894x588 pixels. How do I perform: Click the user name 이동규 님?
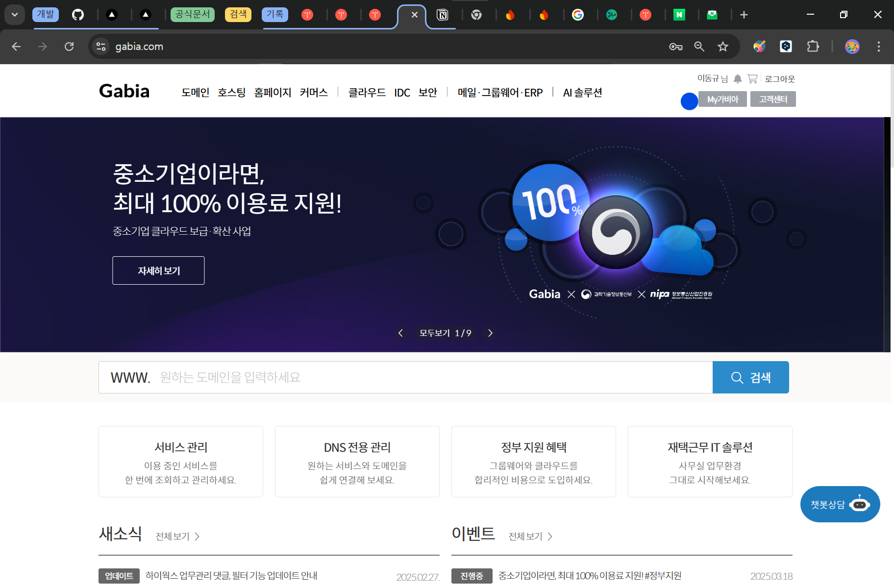pyautogui.click(x=713, y=78)
